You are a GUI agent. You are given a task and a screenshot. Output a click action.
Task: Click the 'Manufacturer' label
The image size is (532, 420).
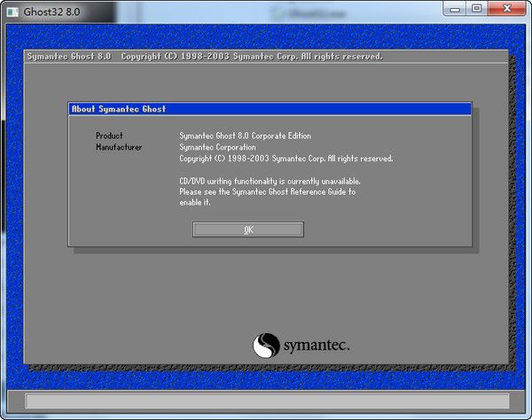coord(119,147)
